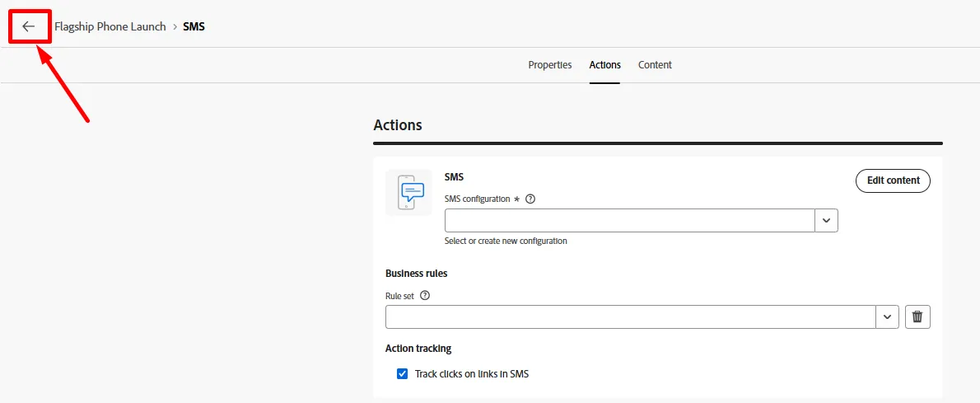Select the Actions tab
This screenshot has height=403, width=980.
point(605,65)
